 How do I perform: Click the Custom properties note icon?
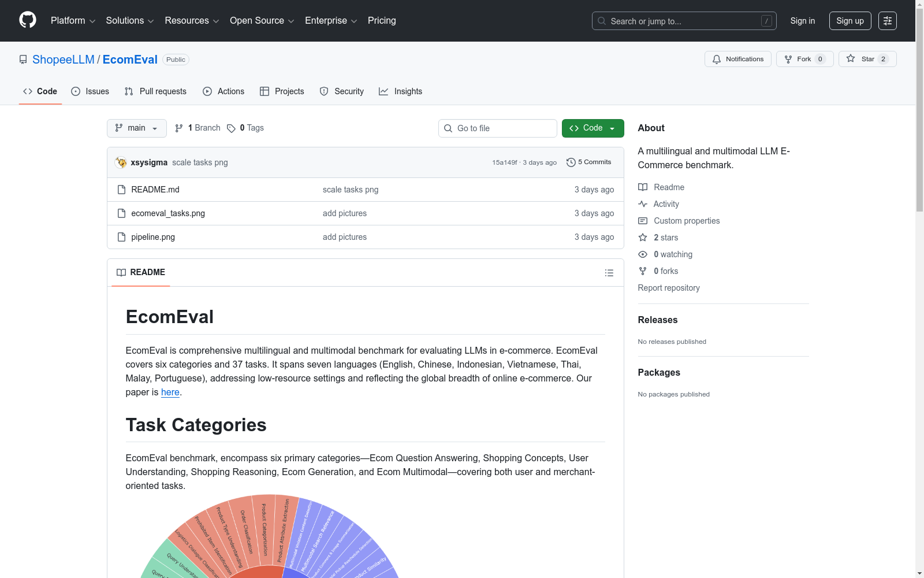[643, 221]
